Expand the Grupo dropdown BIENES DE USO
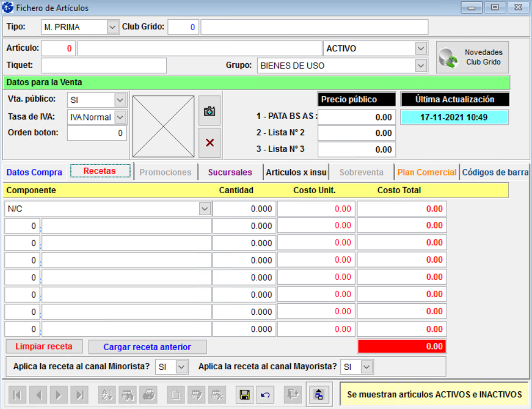Viewport: 532px width, 409px height. pyautogui.click(x=421, y=66)
